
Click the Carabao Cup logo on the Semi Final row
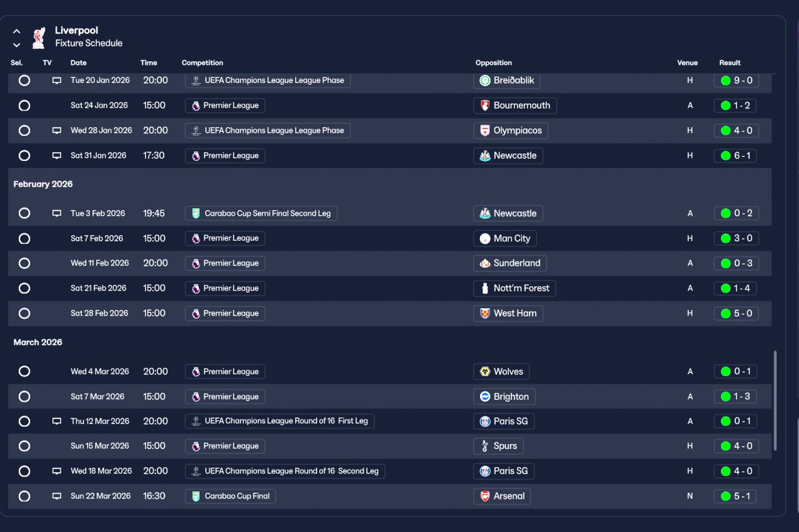click(196, 213)
